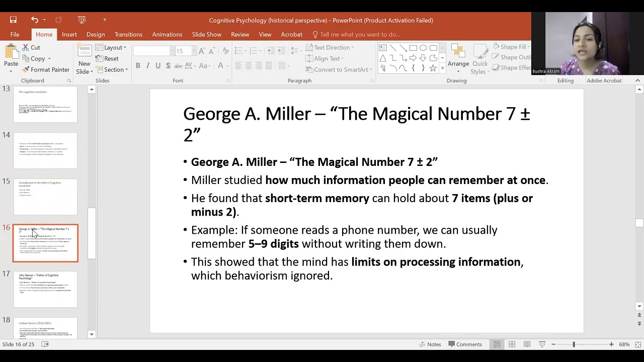The height and width of the screenshot is (362, 644).
Task: Toggle center text alignment
Action: click(249, 66)
